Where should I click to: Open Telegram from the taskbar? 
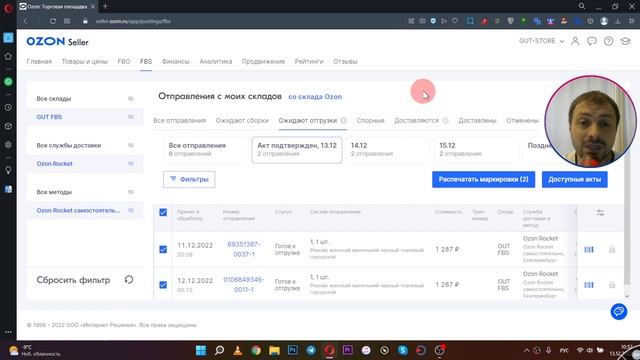pyautogui.click(x=311, y=350)
